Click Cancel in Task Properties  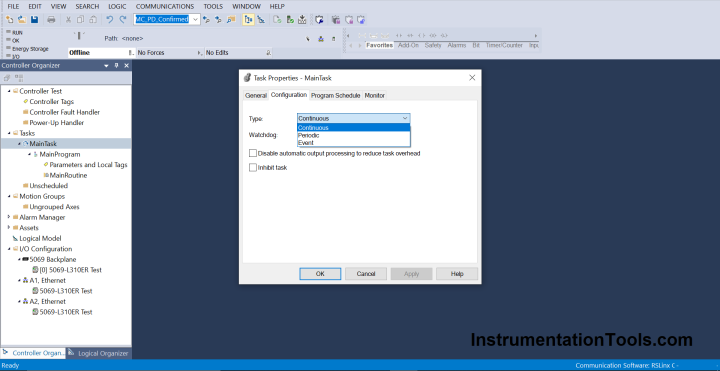pos(366,274)
